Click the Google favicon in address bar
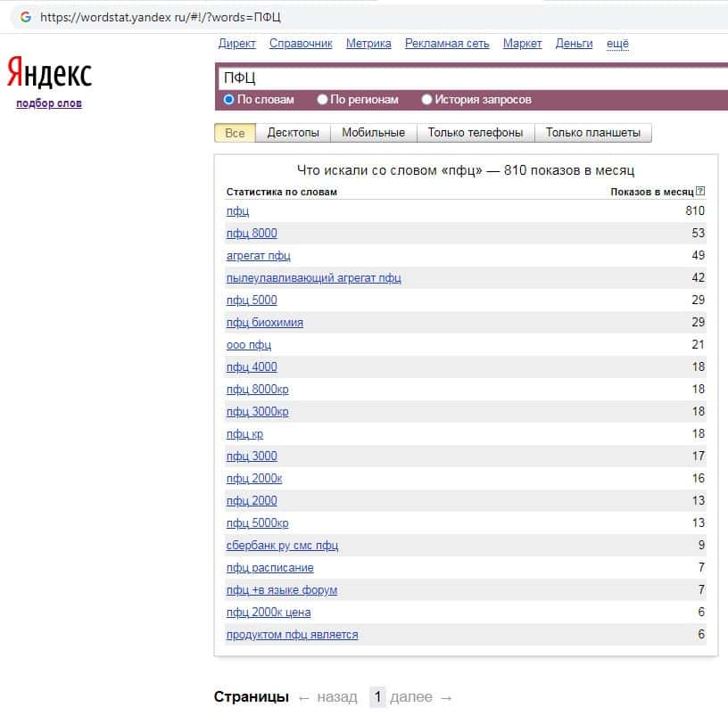This screenshot has width=728, height=724. [25, 17]
